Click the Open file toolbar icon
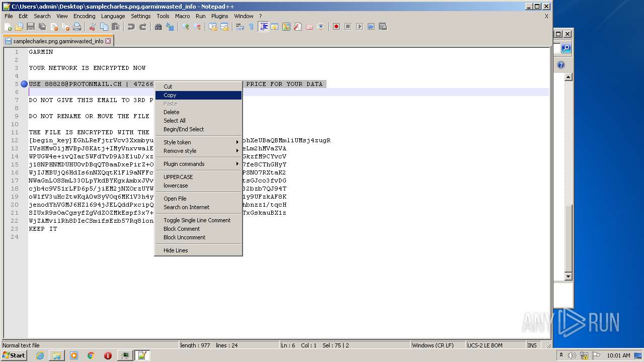 [19, 27]
